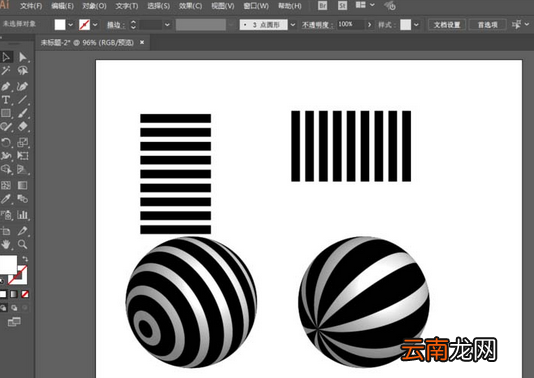Image resolution: width=534 pixels, height=378 pixels.
Task: Select the Rectangle tool
Action: [x=6, y=113]
